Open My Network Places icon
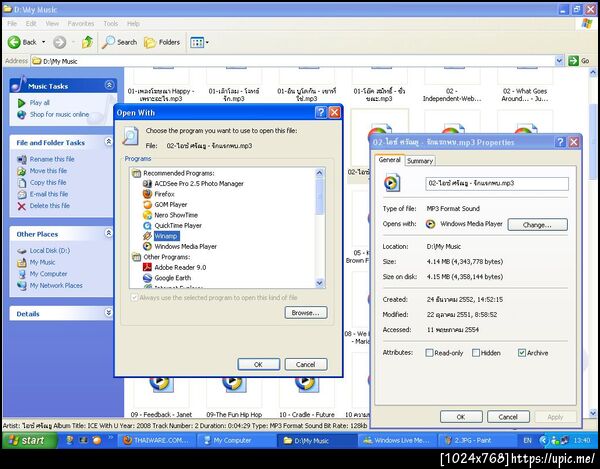Screen dimensions: 600x469 pos(22,285)
